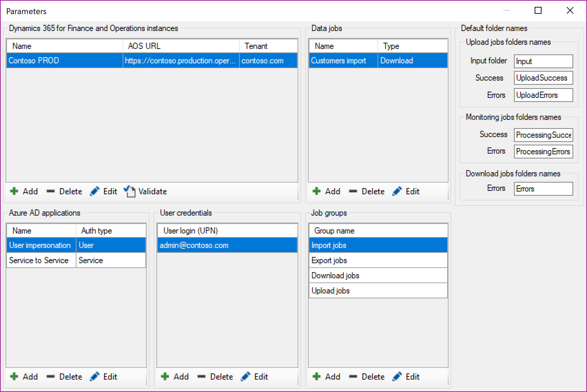Viewport: 587px width, 392px height.
Task: Minimize the Parameters window
Action: point(507,11)
